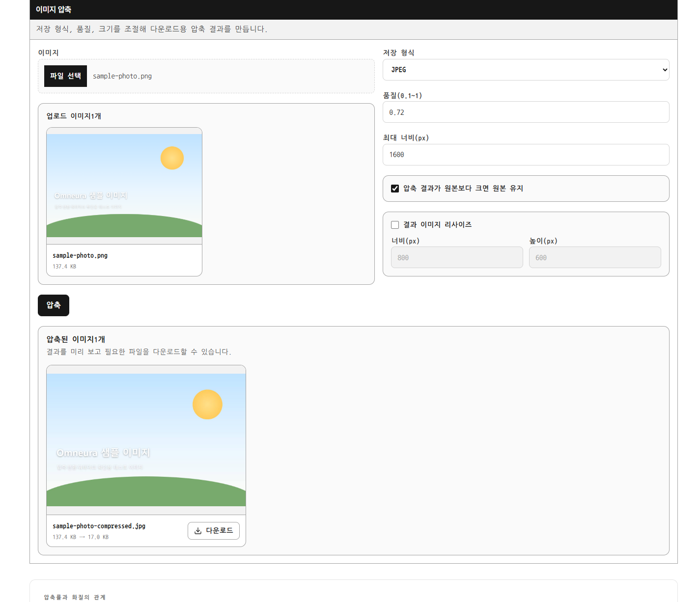Viewport: 700px width, 602px height.
Task: Click the disabled 너비(px) field showing 800
Action: point(457,257)
